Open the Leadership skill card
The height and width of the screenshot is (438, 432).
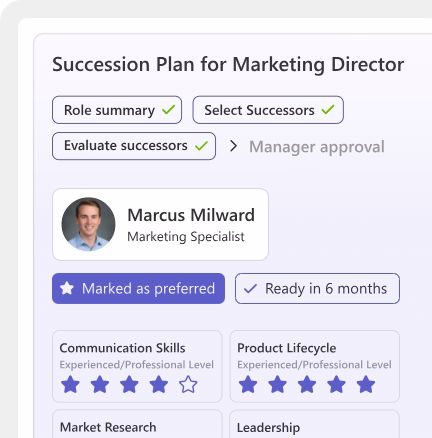pos(315,424)
